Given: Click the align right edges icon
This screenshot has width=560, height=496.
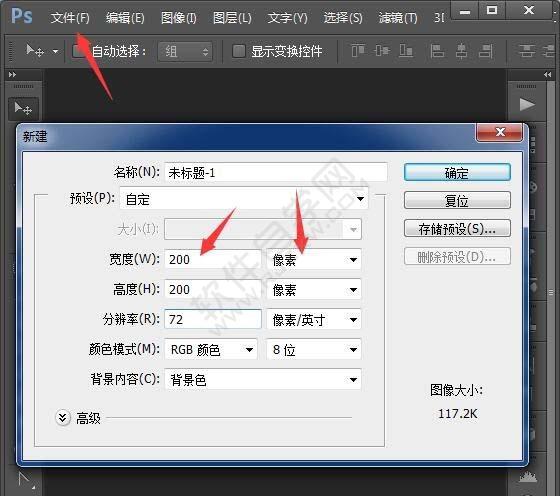Looking at the screenshot, I should [486, 51].
